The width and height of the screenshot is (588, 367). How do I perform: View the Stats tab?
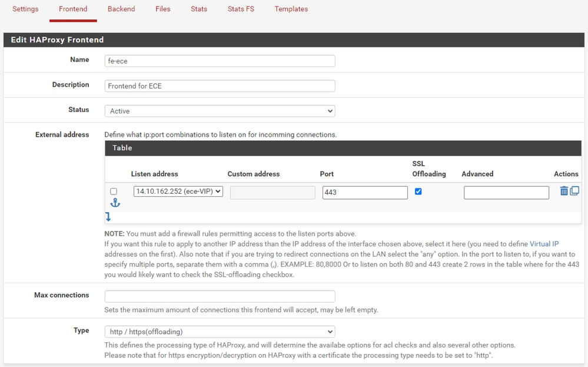coord(199,9)
